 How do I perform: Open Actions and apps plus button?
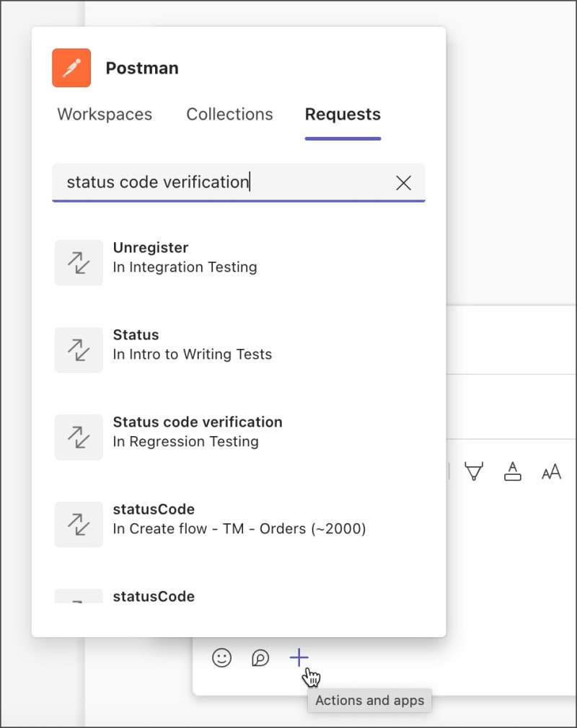(299, 657)
